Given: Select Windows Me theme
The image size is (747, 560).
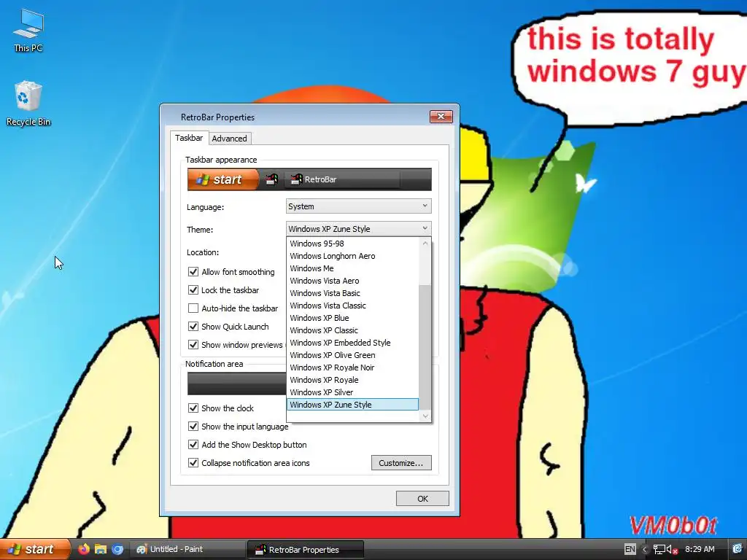Looking at the screenshot, I should click(x=352, y=268).
